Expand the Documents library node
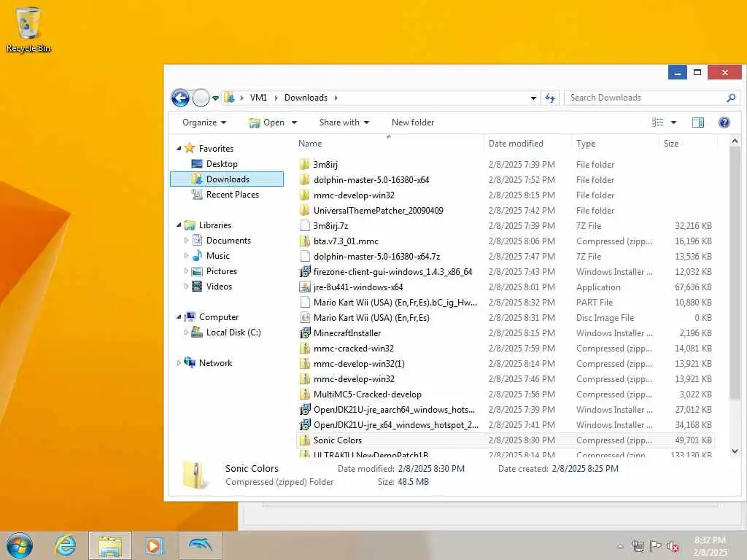This screenshot has width=747, height=560. click(x=186, y=241)
